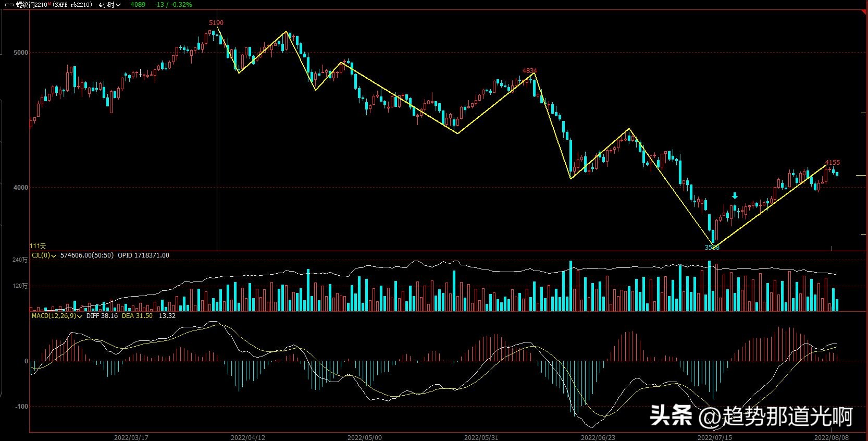Screen dimensions: 868x441
Task: Click the volume value 574606.00(50:50)
Action: pos(87,255)
